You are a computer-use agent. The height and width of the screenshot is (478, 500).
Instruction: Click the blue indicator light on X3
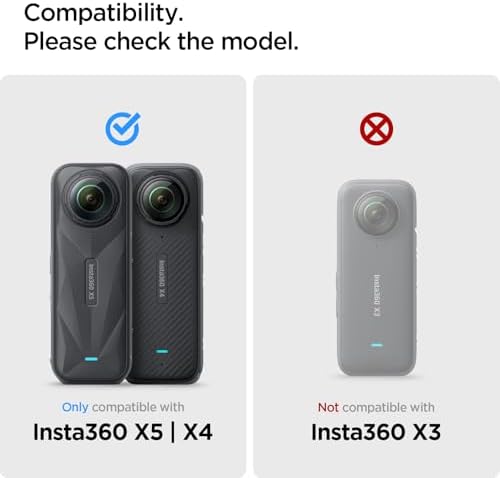pos(377,345)
